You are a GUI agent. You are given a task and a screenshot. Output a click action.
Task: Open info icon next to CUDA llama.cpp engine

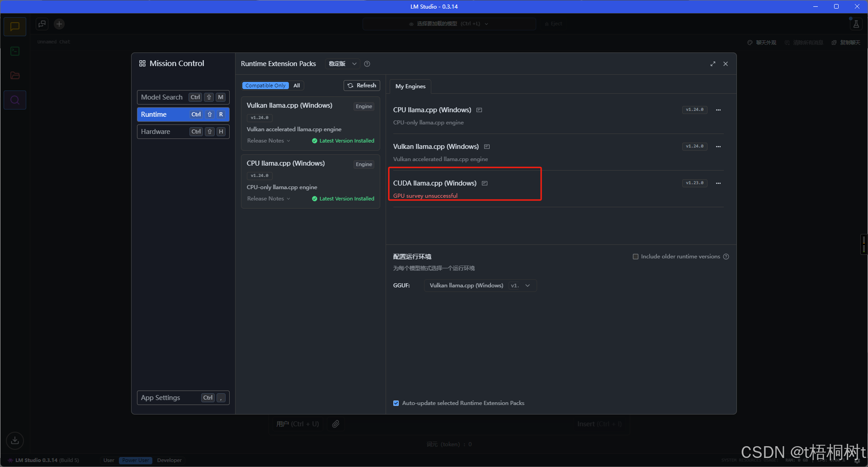485,183
